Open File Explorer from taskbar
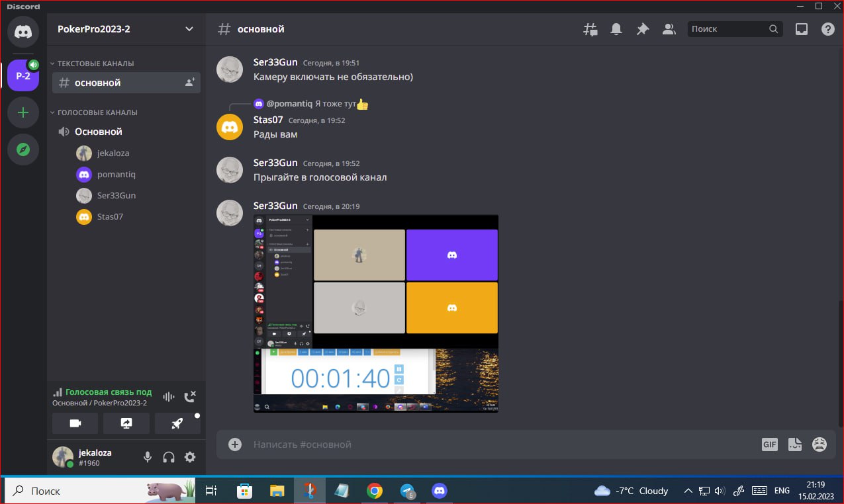The height and width of the screenshot is (504, 844). point(277,491)
